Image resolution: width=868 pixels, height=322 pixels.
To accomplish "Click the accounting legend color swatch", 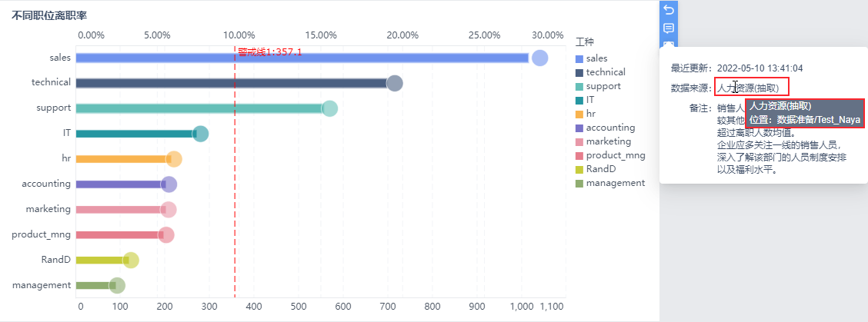I will [579, 128].
